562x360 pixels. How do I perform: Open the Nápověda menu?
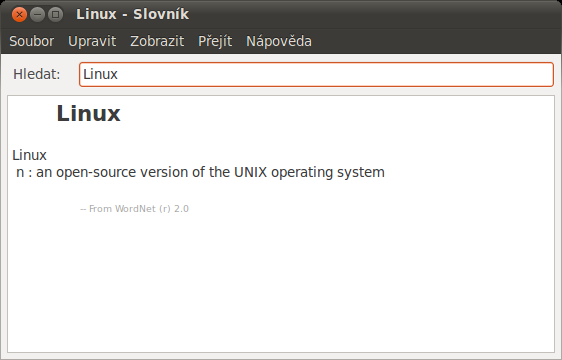279,41
